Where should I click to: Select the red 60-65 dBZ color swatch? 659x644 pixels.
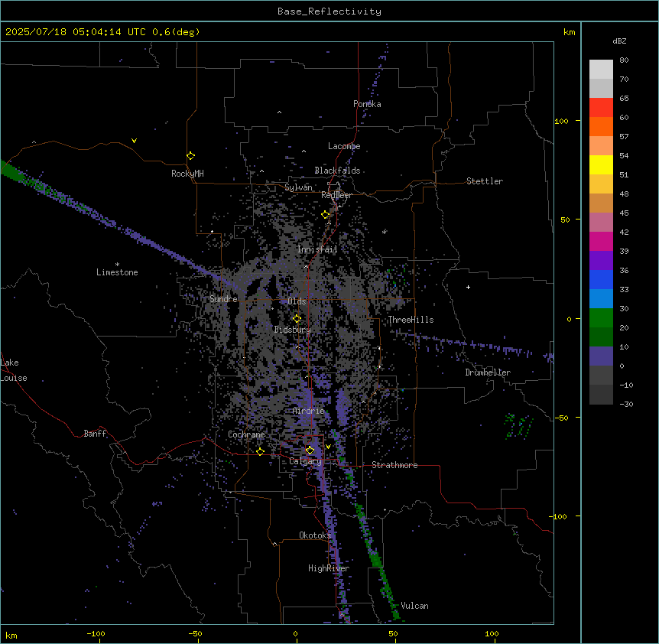601,108
